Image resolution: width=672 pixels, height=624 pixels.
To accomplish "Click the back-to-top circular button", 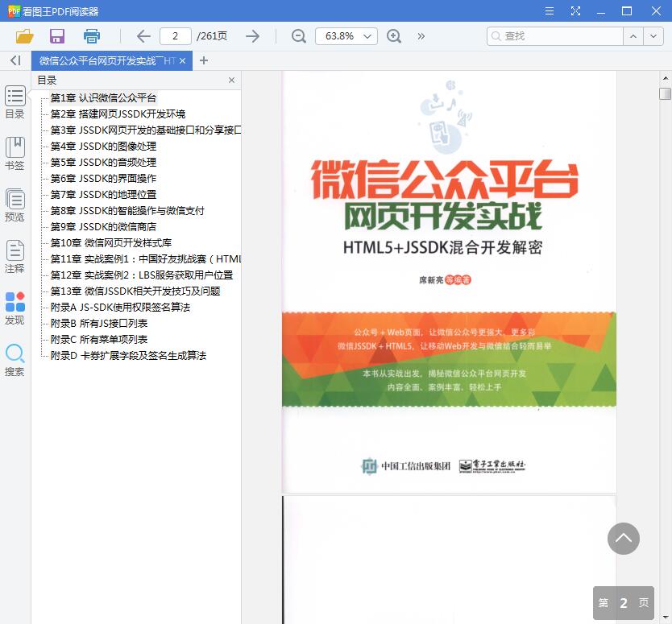I will 623,539.
